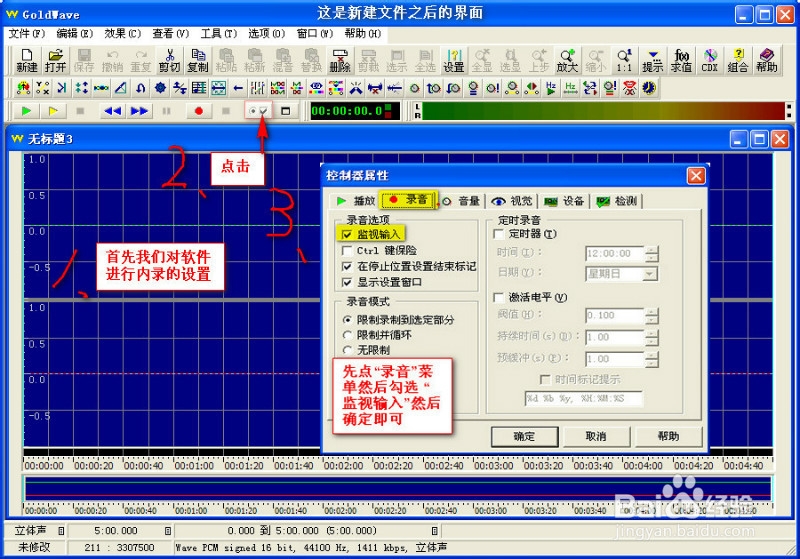Click the blue gear mechanize effect icon
The height and width of the screenshot is (559, 800).
160,88
